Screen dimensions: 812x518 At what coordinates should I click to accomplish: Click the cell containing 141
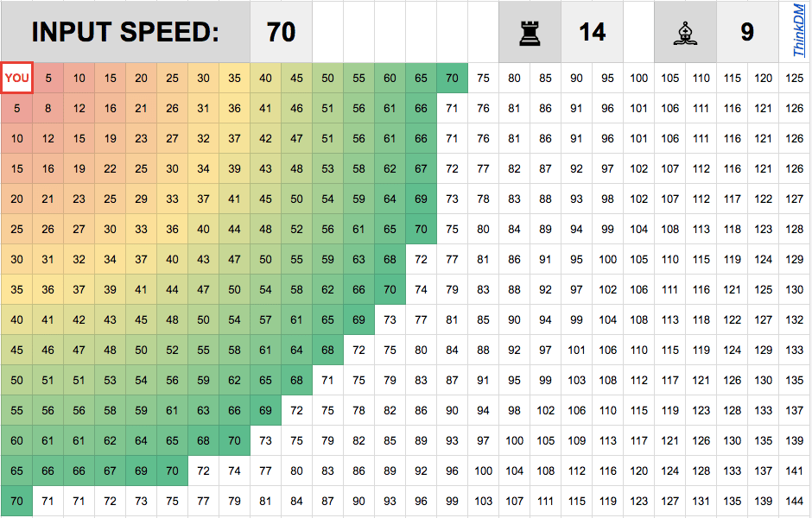point(795,471)
